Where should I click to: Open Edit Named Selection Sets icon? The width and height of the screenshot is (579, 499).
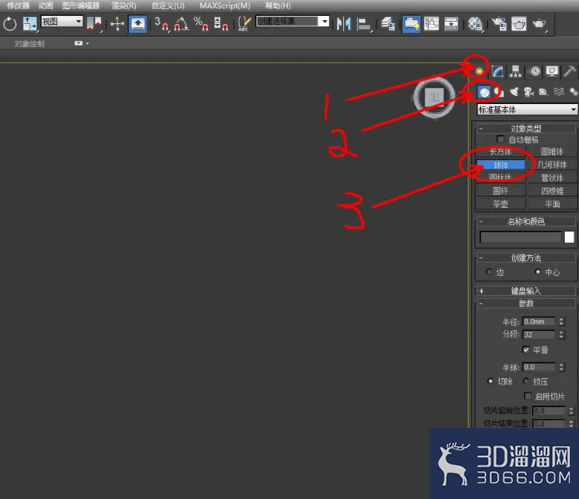point(244,24)
